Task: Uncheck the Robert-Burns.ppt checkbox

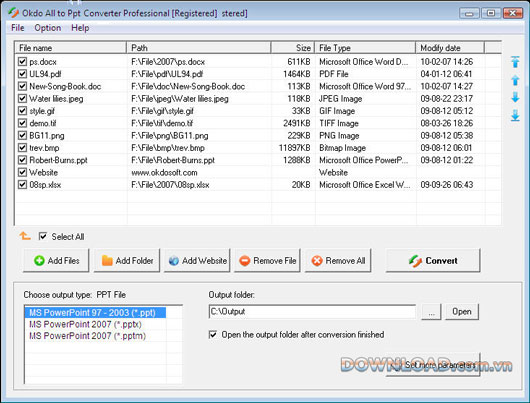Action: [22, 160]
